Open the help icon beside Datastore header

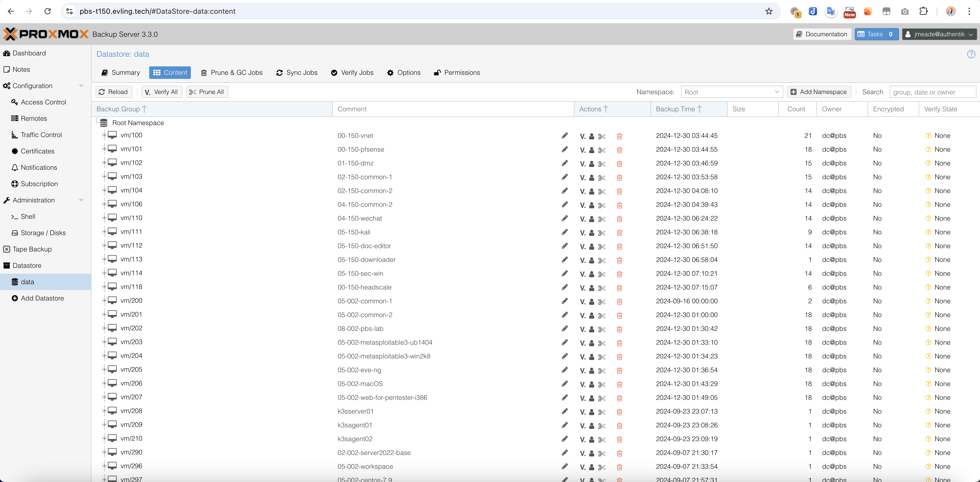click(971, 54)
